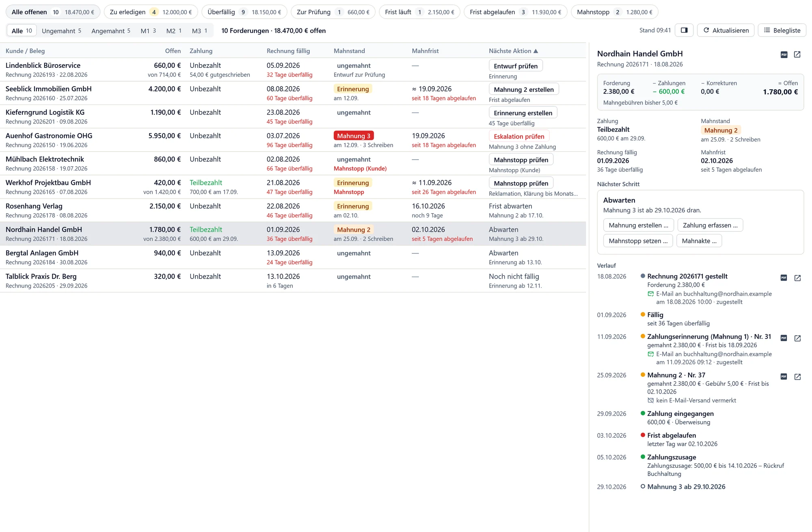The image size is (812, 532).
Task: Open Mahnung erstellen … in detail panel
Action: coord(639,225)
